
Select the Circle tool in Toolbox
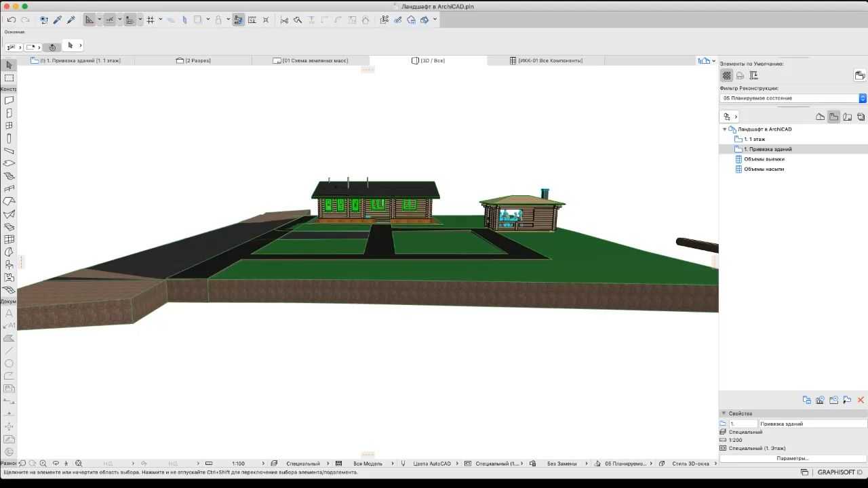tap(9, 364)
